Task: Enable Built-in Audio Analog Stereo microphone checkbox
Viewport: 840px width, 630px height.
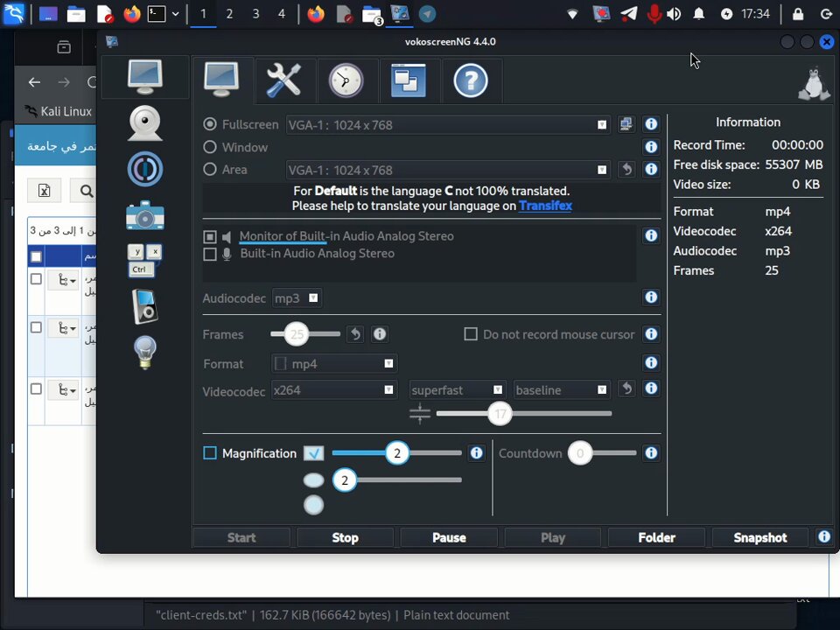Action: click(x=210, y=254)
